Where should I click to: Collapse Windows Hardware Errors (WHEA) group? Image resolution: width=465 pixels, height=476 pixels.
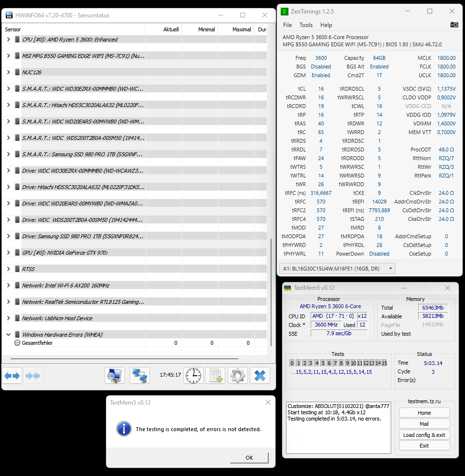pos(9,334)
